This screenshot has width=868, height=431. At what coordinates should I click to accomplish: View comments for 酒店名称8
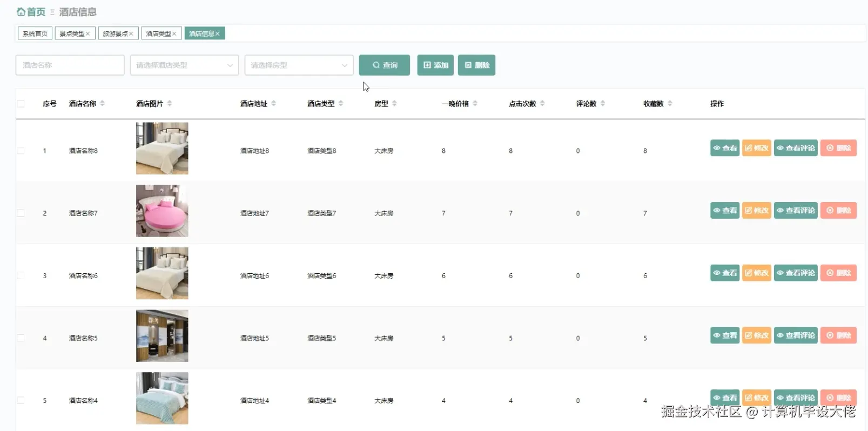click(796, 148)
